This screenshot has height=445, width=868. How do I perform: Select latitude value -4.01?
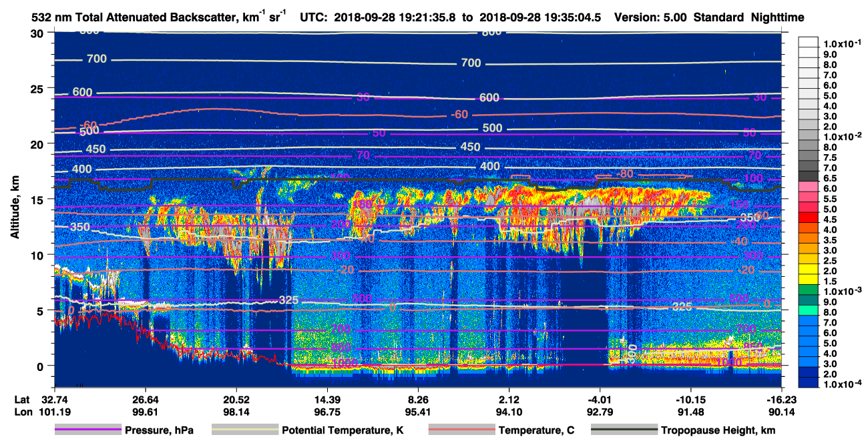[x=600, y=399]
